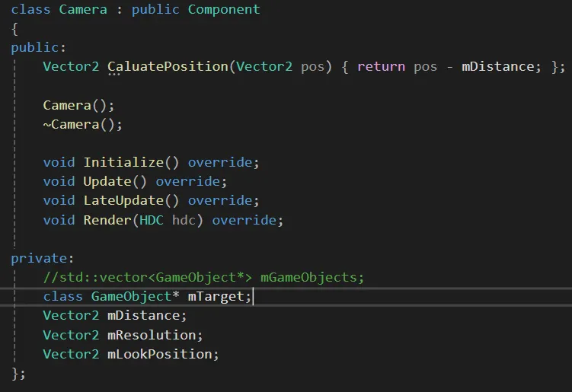
Task: Place cursor on '~Camera();' destructor
Action: click(82, 125)
